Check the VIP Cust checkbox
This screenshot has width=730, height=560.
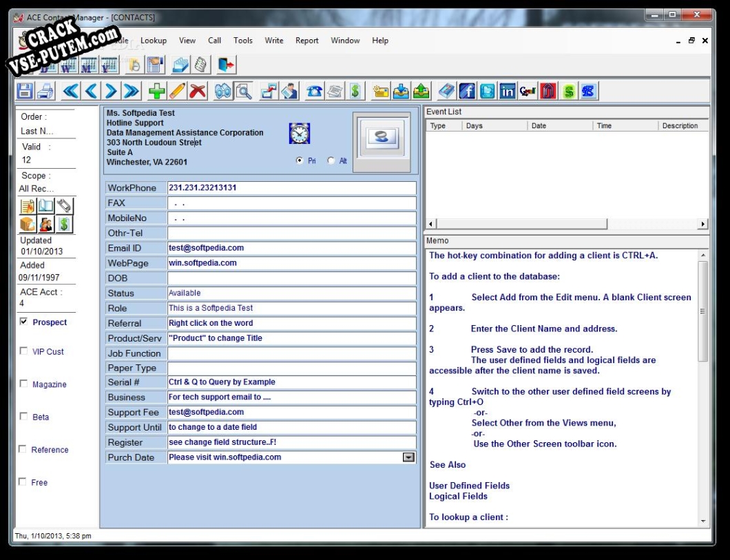click(x=23, y=351)
